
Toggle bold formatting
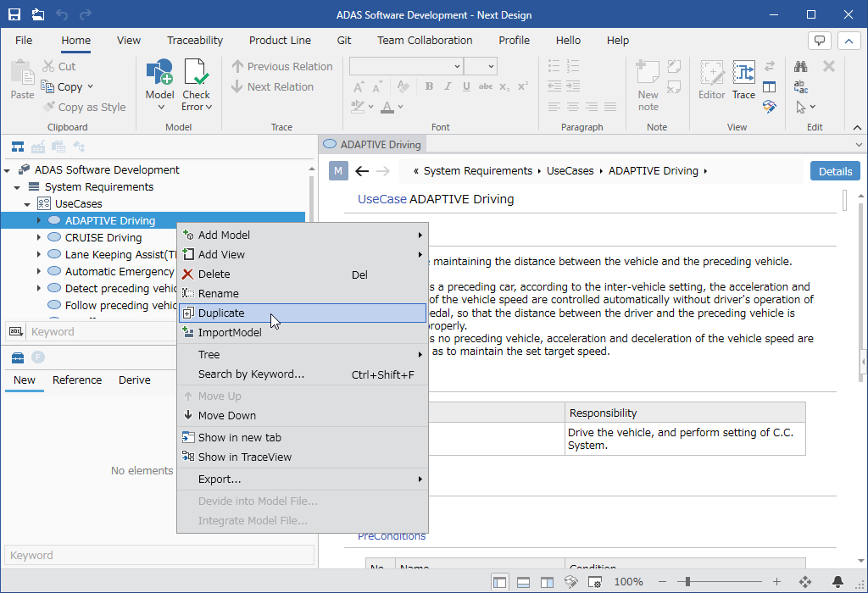tap(429, 86)
